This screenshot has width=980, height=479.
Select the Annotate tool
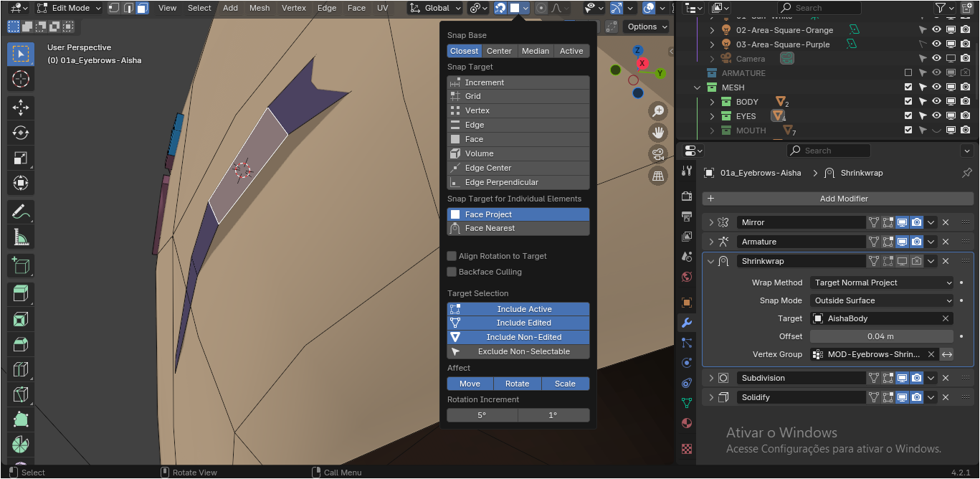click(x=21, y=212)
